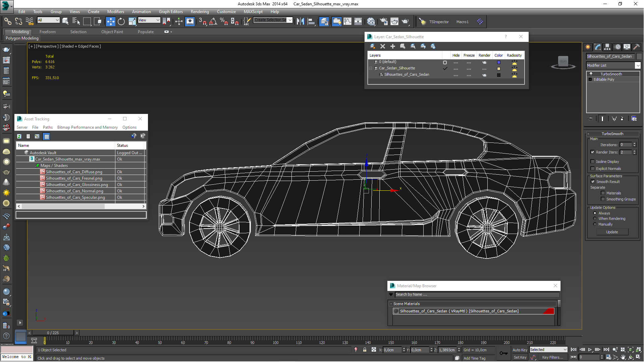Screen dimensions: 644x362
Task: Collapse the Scene Materials group
Action: point(391,304)
